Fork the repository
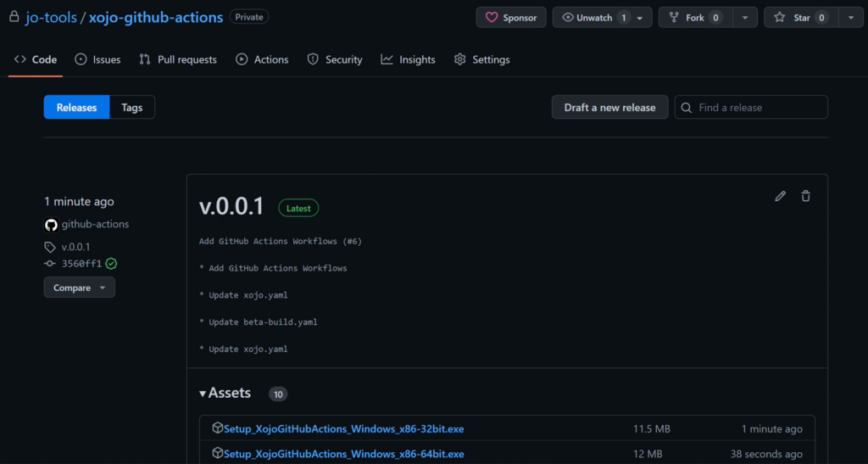This screenshot has width=868, height=464. pos(695,18)
